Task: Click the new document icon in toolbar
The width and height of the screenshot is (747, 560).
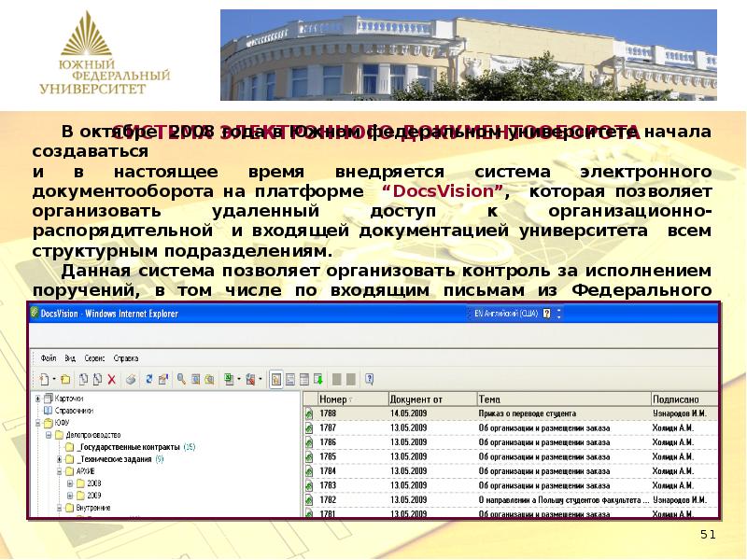Action: click(x=41, y=379)
